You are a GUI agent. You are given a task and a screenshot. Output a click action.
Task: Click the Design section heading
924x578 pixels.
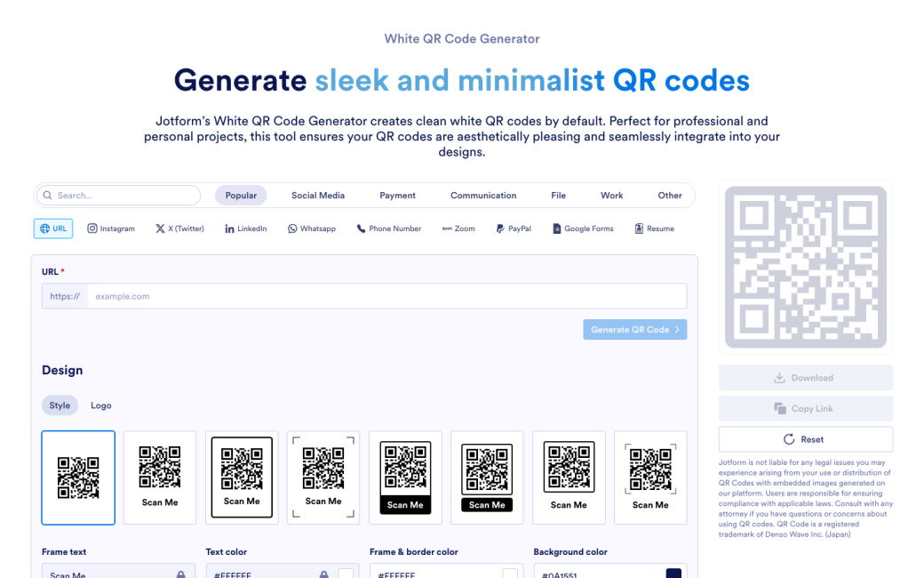point(62,371)
